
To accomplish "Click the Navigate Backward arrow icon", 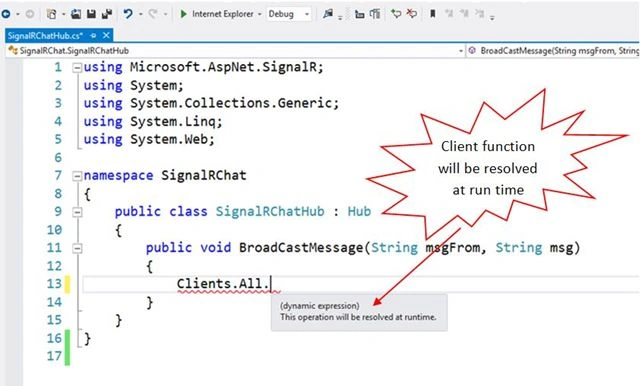I will [6, 14].
